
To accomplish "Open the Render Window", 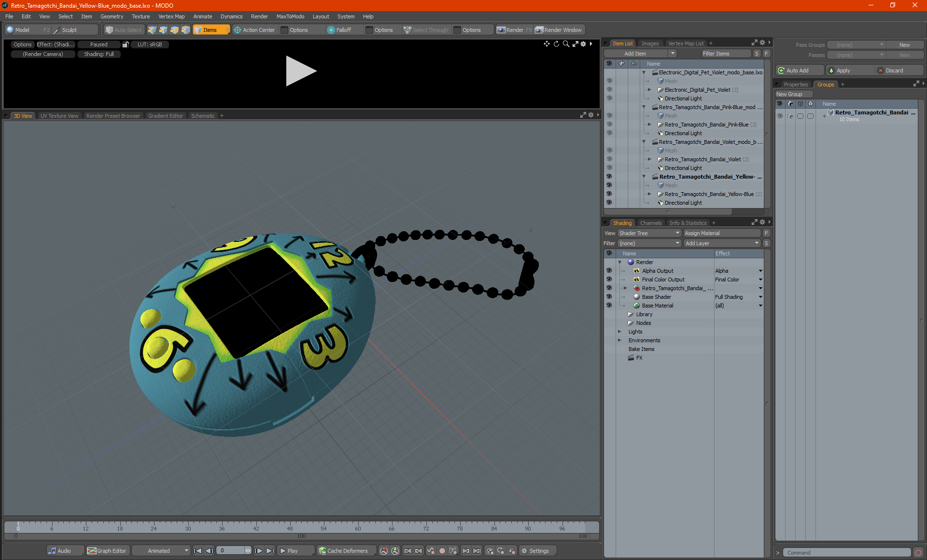I will coord(559,30).
